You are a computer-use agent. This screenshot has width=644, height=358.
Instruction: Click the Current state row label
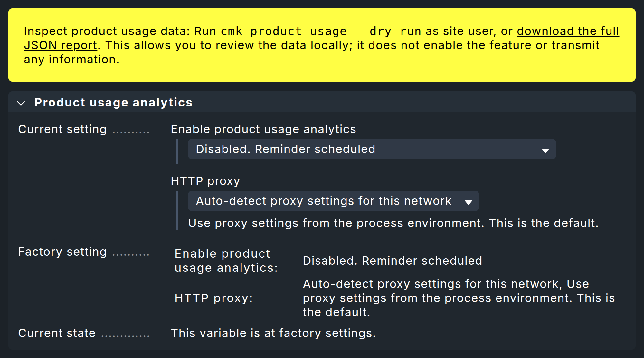(57, 333)
